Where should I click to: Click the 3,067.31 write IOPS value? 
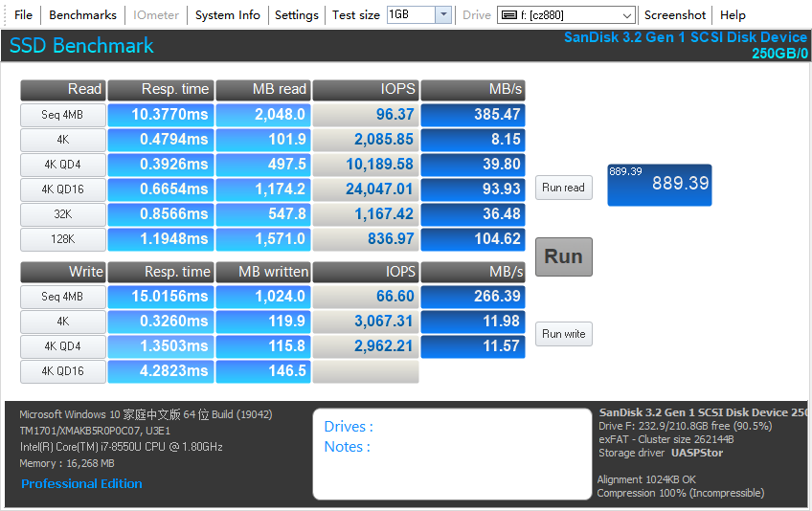(366, 322)
